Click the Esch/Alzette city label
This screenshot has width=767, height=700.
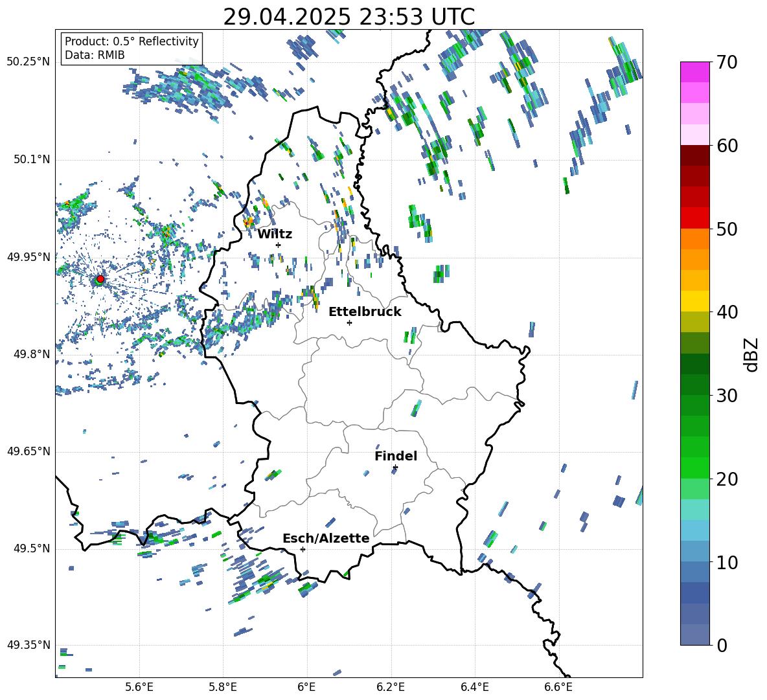[x=326, y=539]
